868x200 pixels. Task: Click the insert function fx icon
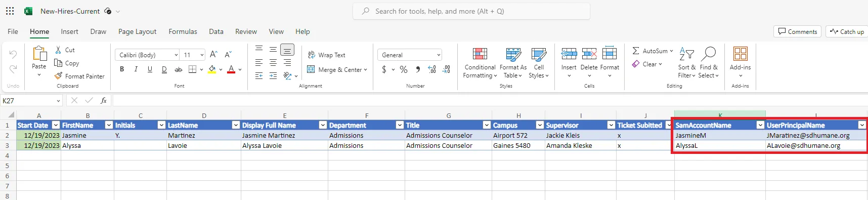[x=103, y=100]
